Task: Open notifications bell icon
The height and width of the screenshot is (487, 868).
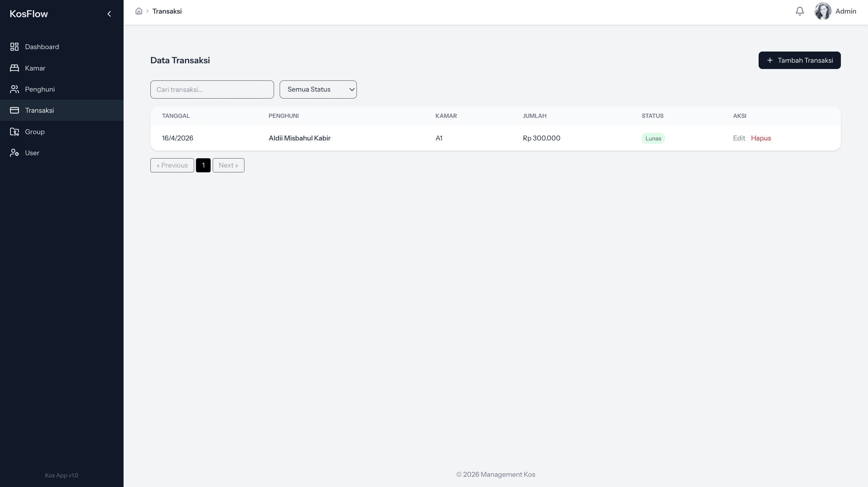Action: (x=800, y=11)
